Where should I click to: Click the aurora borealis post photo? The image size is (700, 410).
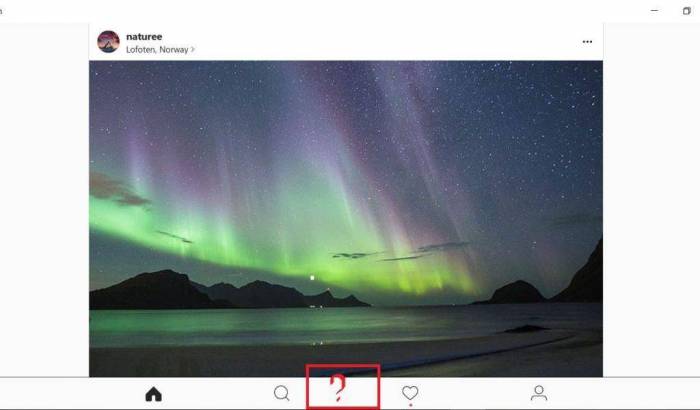pos(346,219)
